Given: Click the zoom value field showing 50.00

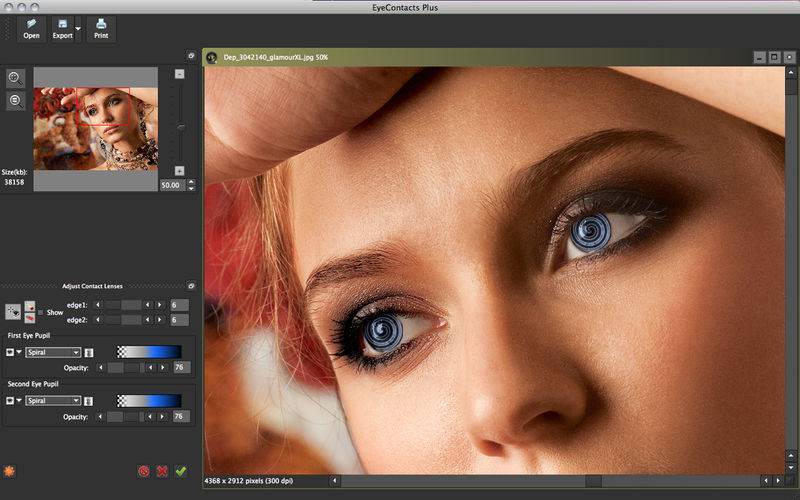Looking at the screenshot, I should coord(173,185).
